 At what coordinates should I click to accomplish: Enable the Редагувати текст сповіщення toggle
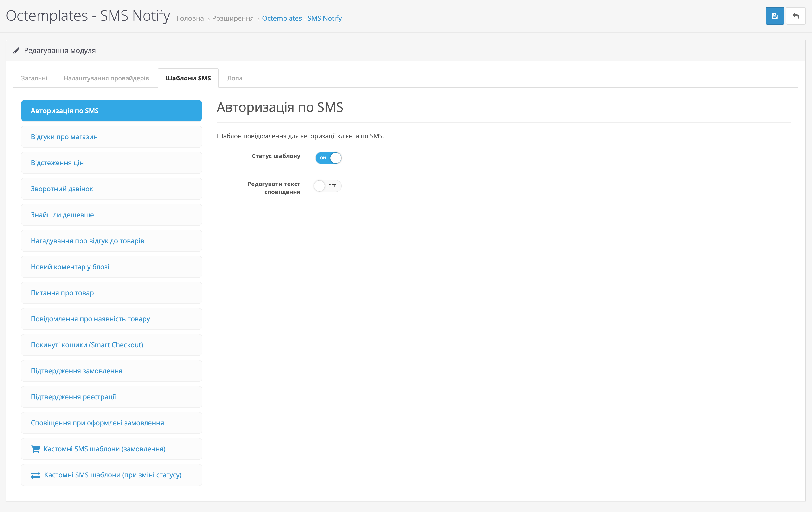[327, 186]
